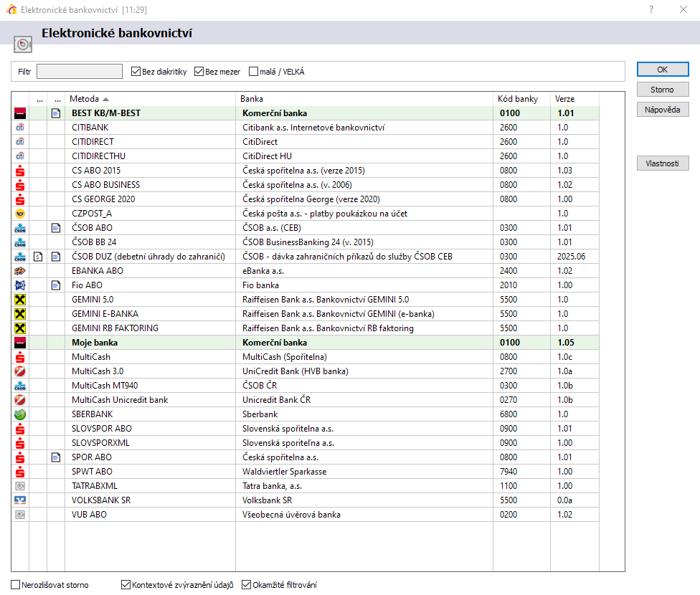Viewport: 700px width, 595px height.
Task: Click the icon beside VUB ABO
Action: pos(20,515)
